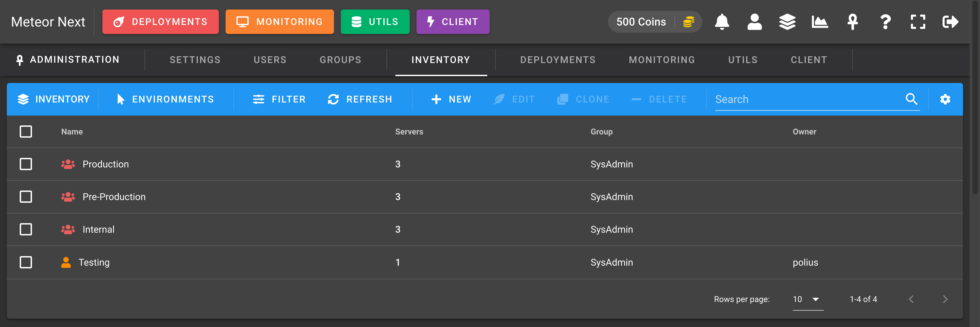Check the Production row checkbox
Screen dimensions: 980x327
26,164
